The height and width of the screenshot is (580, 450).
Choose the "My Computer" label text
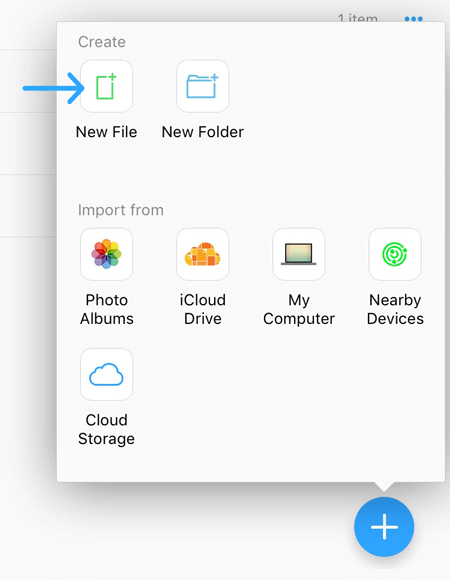(x=299, y=309)
